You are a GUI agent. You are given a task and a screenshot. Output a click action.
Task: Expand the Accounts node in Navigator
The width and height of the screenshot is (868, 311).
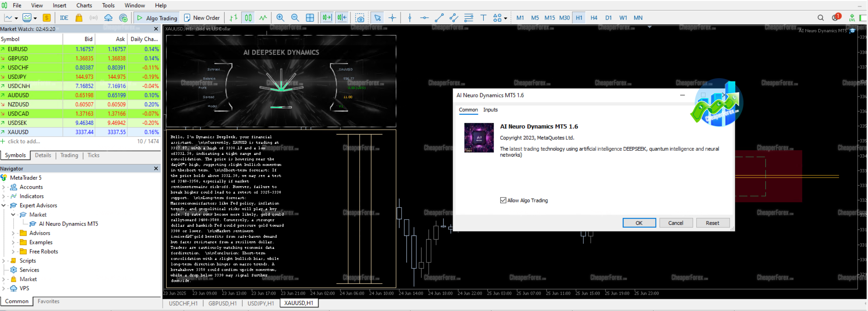click(x=4, y=187)
